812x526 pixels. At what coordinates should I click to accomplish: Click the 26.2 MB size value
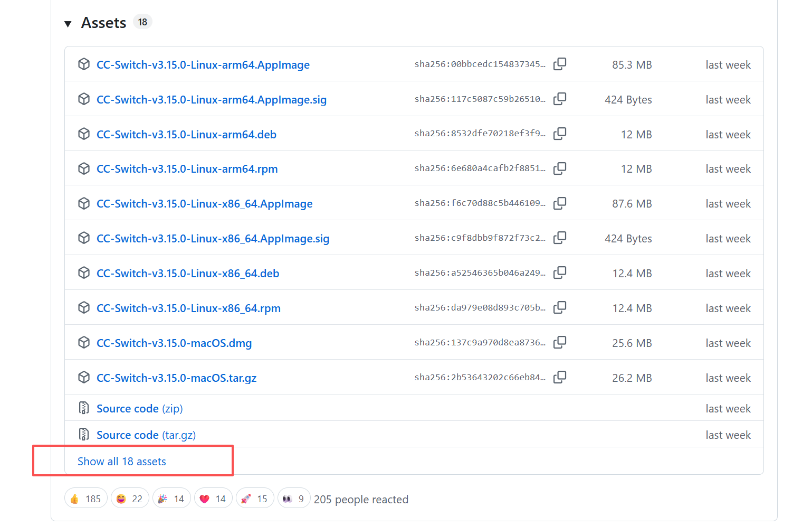pyautogui.click(x=632, y=378)
